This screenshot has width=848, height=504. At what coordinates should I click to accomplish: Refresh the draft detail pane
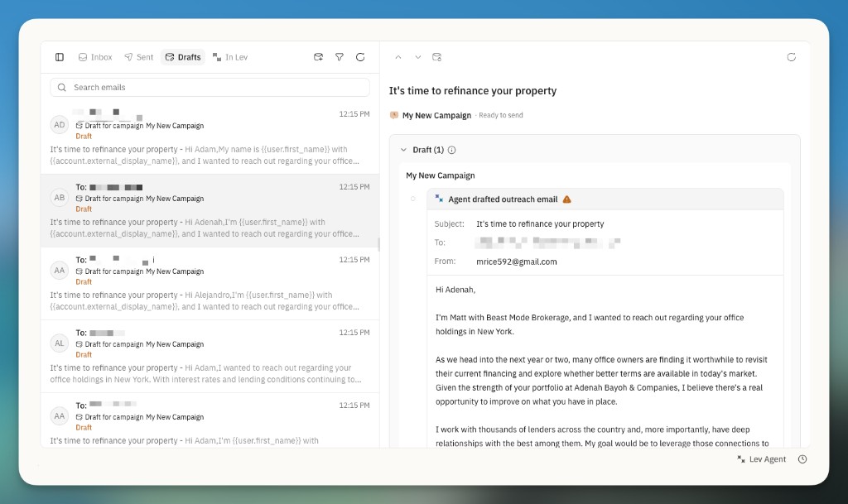pos(791,57)
